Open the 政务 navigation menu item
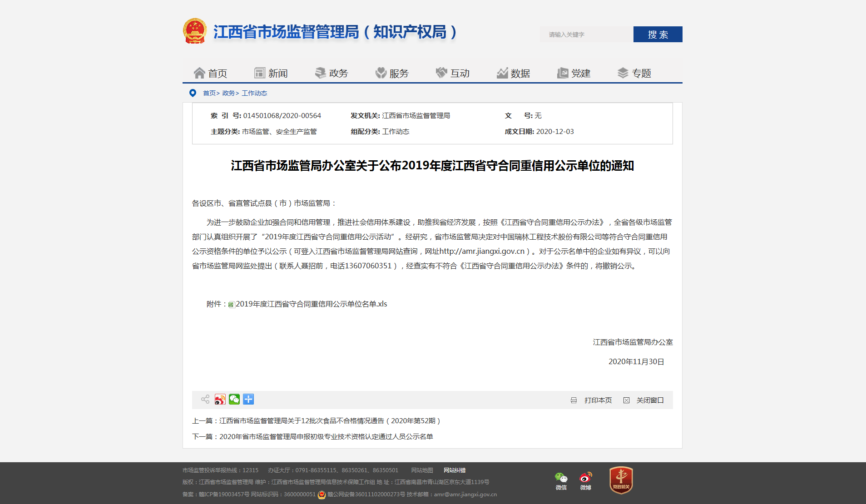This screenshot has height=504, width=866. (x=332, y=73)
